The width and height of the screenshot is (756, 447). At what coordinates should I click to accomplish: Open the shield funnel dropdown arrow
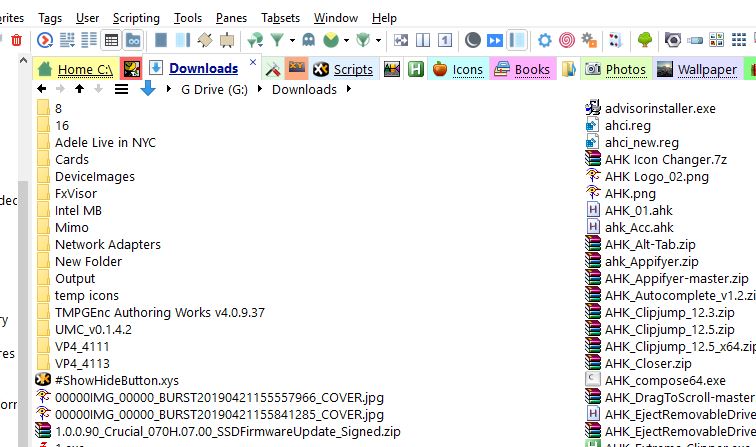[378, 41]
